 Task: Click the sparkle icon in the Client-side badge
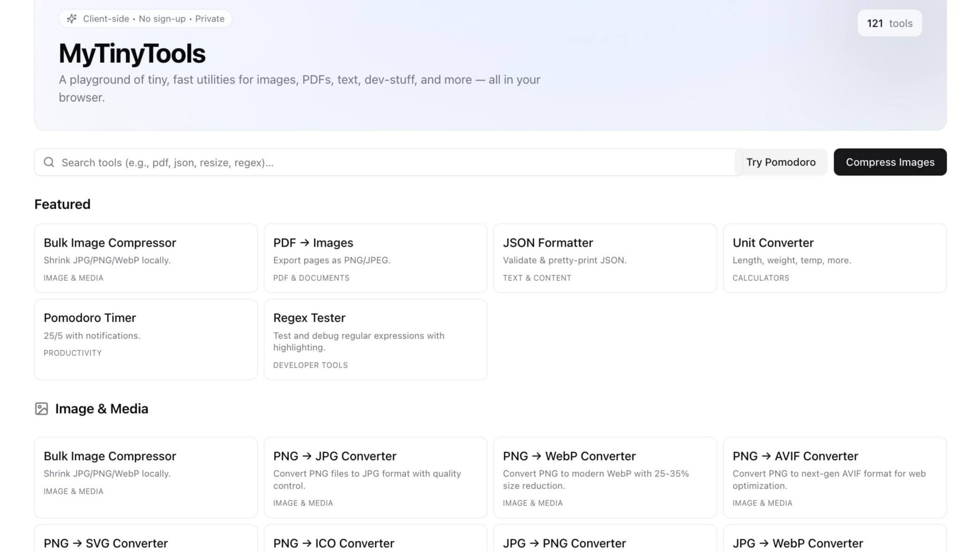point(72,19)
